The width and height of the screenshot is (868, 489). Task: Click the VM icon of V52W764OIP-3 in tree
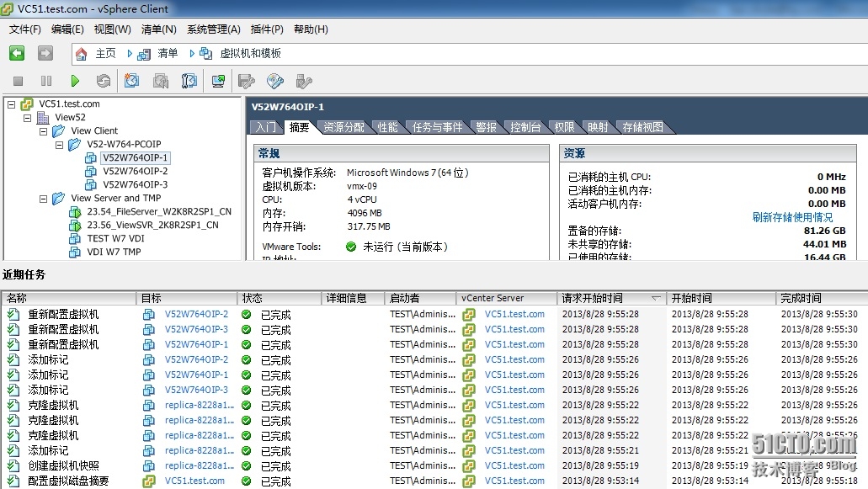pos(91,185)
